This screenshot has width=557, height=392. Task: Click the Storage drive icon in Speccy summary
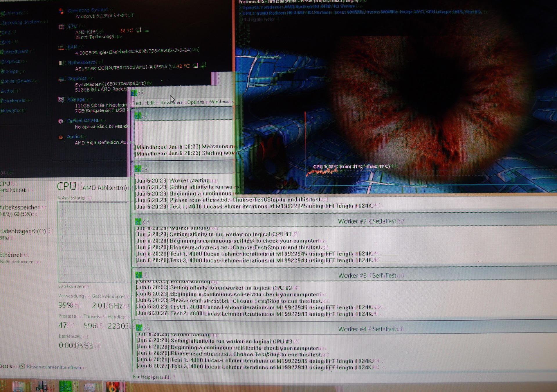pyautogui.click(x=61, y=100)
